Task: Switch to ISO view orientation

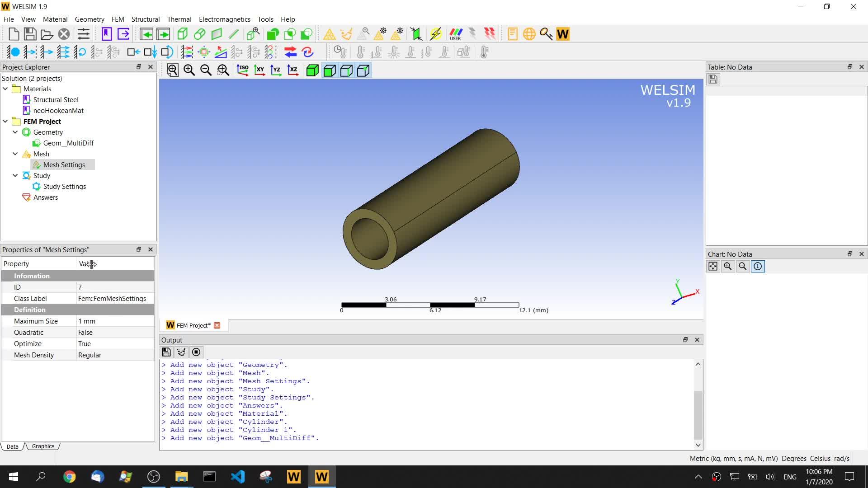Action: click(242, 70)
